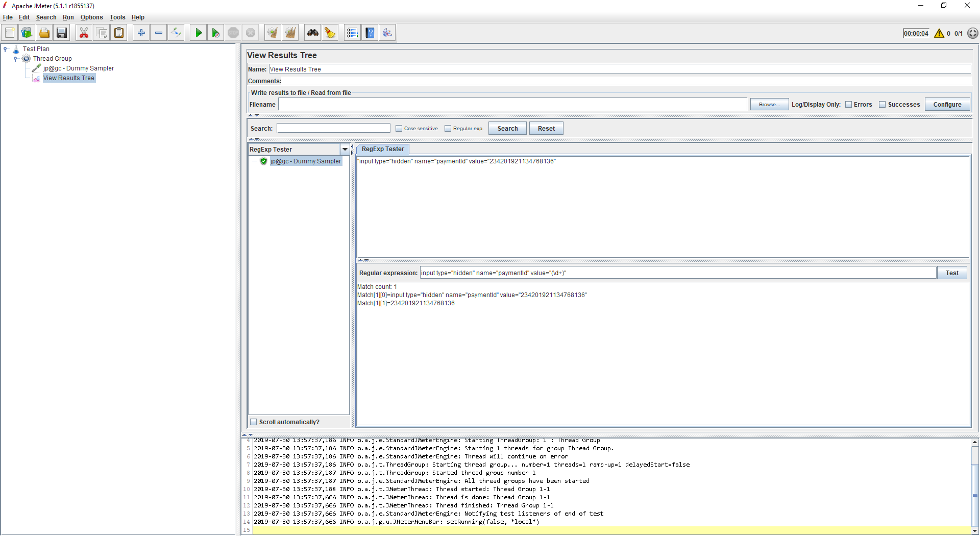The height and width of the screenshot is (536, 980).
Task: Click the New test plan icon
Action: [10, 33]
